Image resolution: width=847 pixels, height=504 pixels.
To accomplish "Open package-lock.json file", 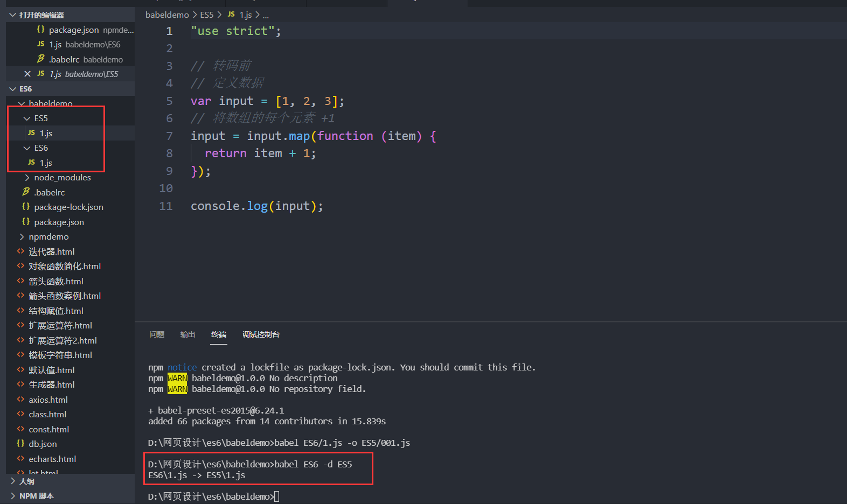I will (70, 207).
